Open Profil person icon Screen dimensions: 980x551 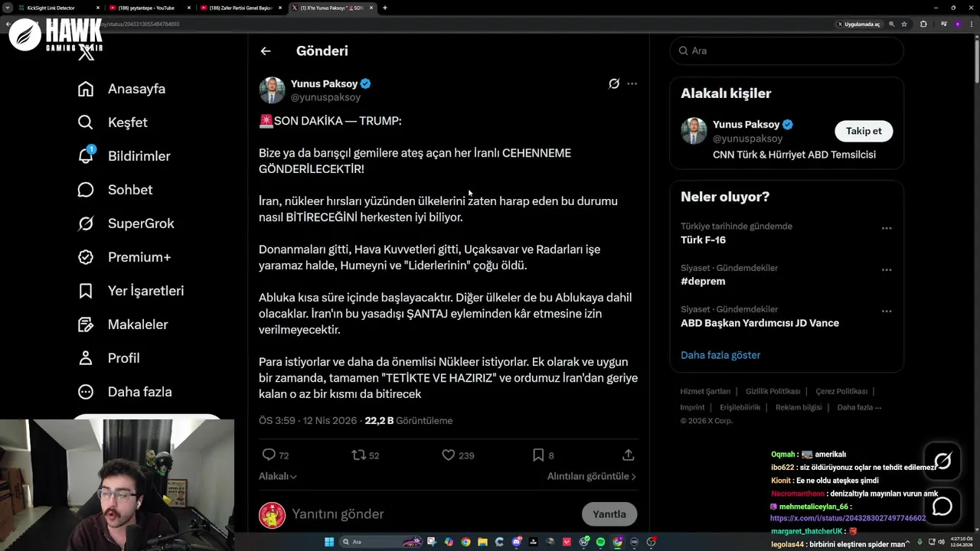coord(86,358)
